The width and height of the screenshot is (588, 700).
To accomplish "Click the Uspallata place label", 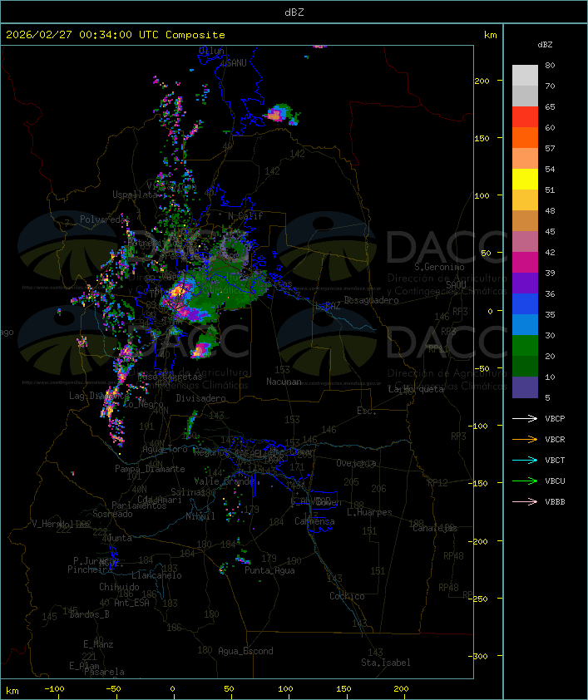I will tap(136, 195).
